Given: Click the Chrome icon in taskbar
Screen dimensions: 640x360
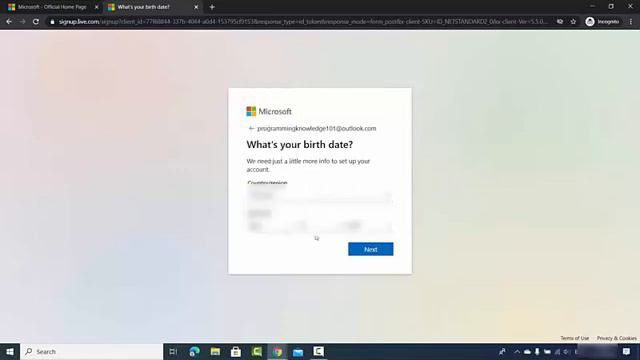Looking at the screenshot, I should coord(278,351).
